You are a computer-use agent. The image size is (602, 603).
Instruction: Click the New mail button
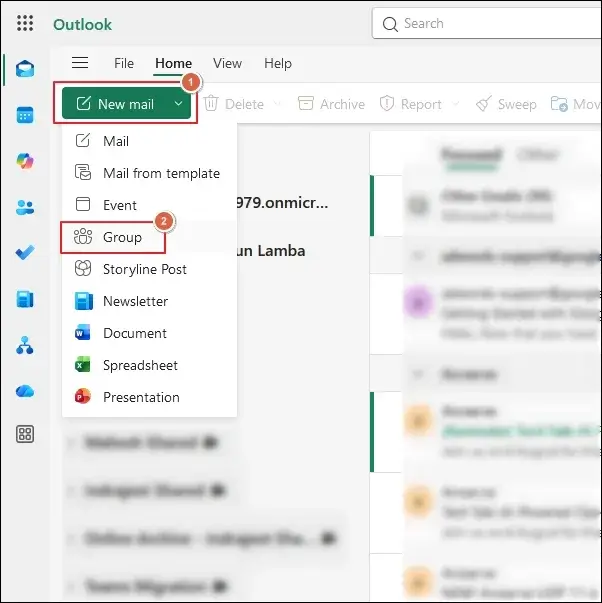(x=115, y=104)
